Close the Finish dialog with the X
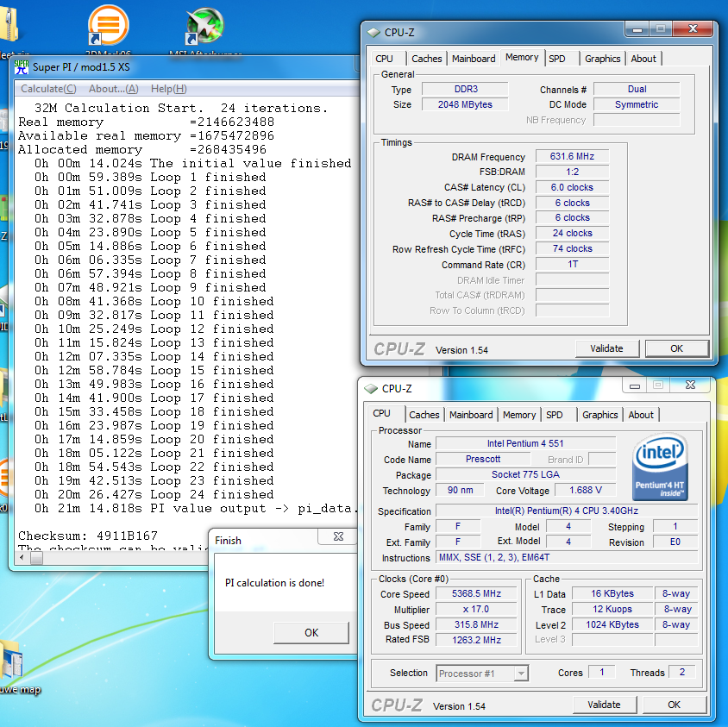The image size is (728, 727). 338,536
